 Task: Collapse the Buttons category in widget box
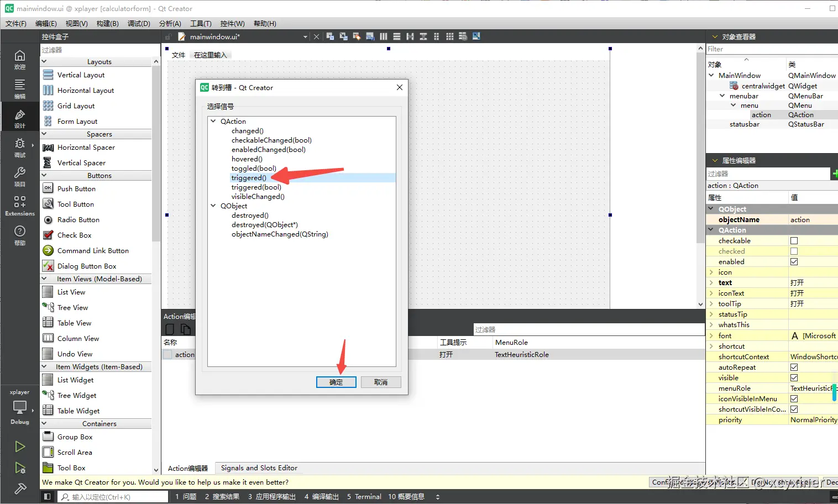coord(44,175)
